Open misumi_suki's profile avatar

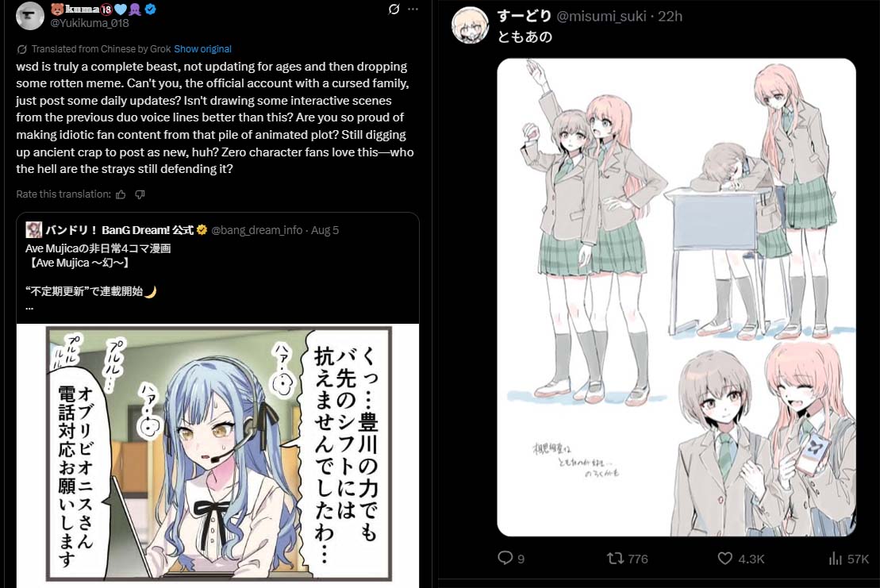point(471,25)
